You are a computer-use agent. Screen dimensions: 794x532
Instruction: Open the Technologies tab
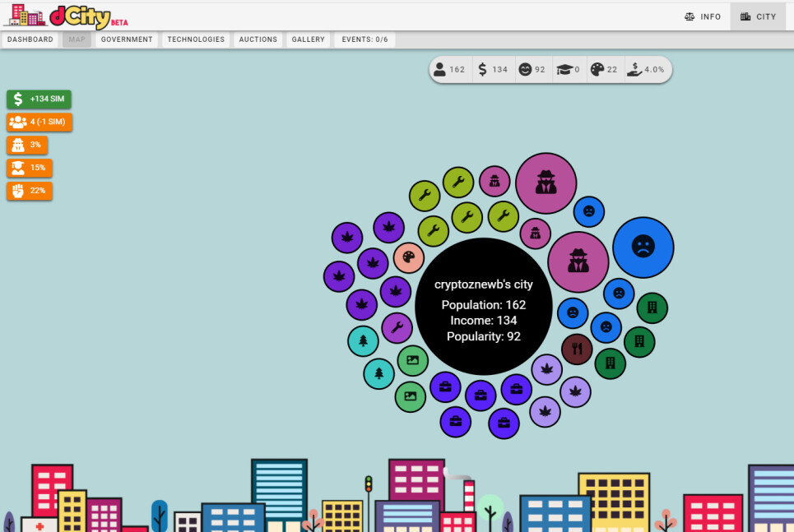click(x=196, y=39)
